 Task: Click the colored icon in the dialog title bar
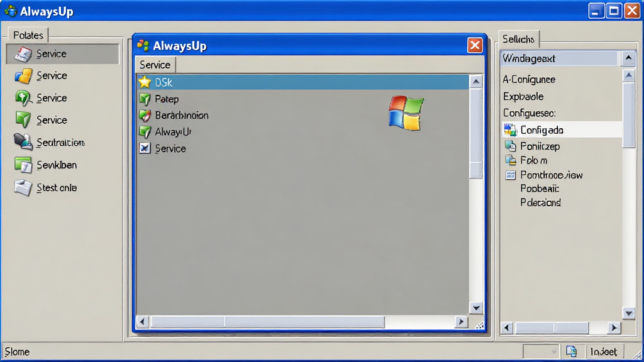(143, 45)
